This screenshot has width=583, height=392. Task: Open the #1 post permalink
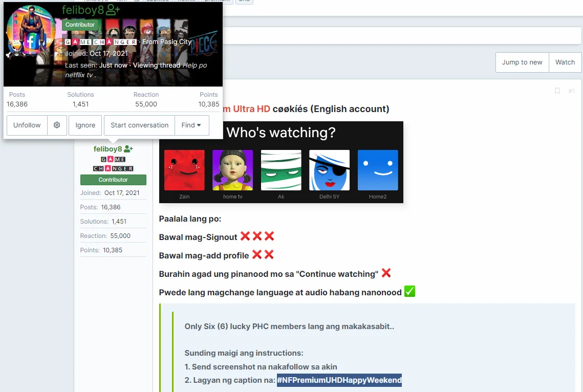point(571,91)
